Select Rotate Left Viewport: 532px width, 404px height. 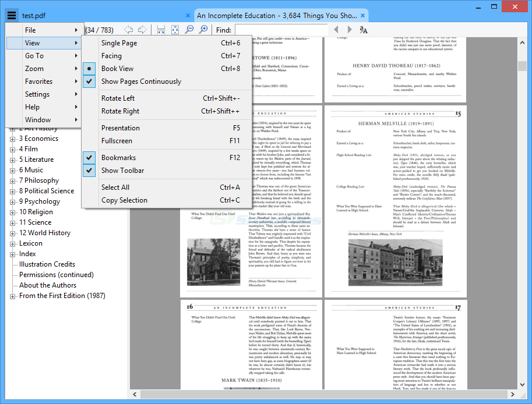click(x=167, y=98)
